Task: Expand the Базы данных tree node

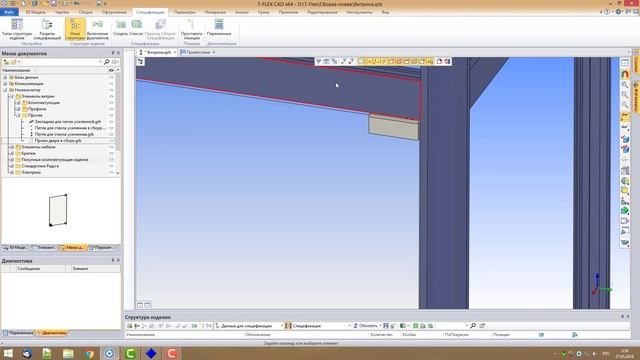Action: [5, 77]
